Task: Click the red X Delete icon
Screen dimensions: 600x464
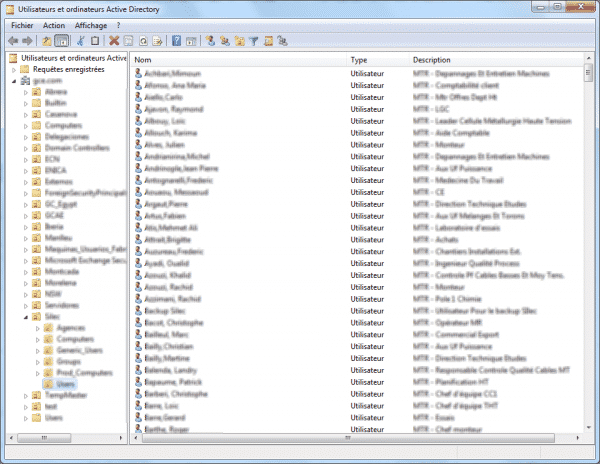Action: coord(114,41)
